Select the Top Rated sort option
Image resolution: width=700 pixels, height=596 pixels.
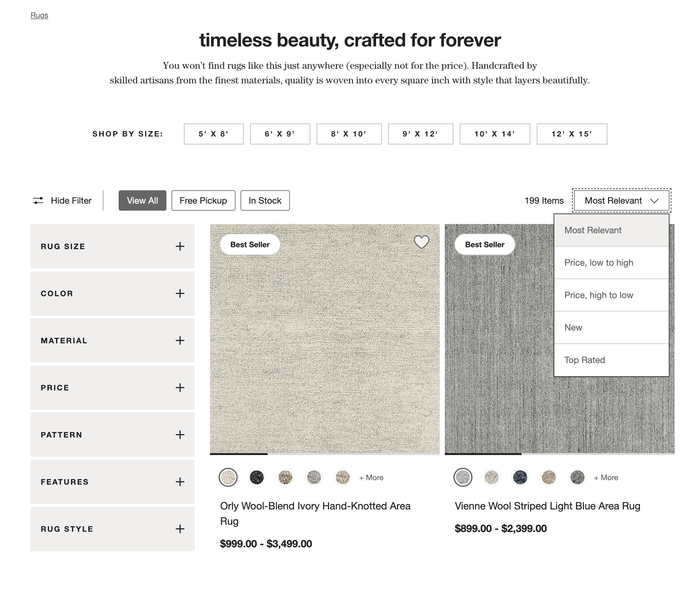[584, 360]
